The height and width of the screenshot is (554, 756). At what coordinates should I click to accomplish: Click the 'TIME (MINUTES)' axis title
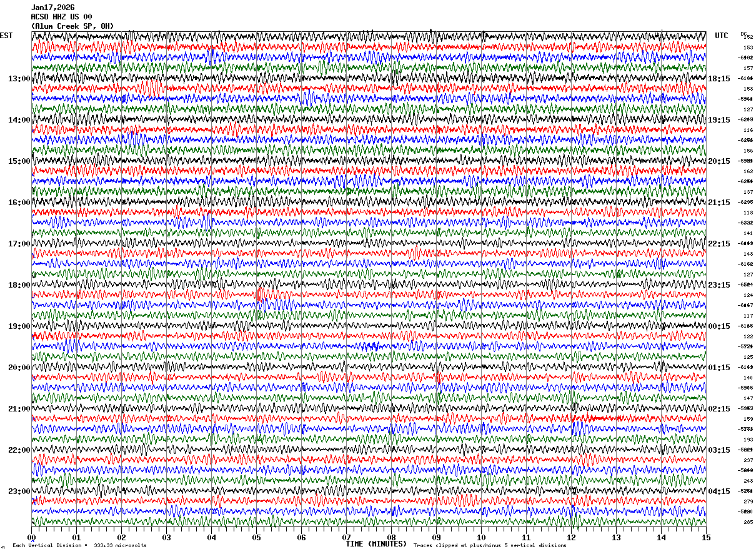376,544
